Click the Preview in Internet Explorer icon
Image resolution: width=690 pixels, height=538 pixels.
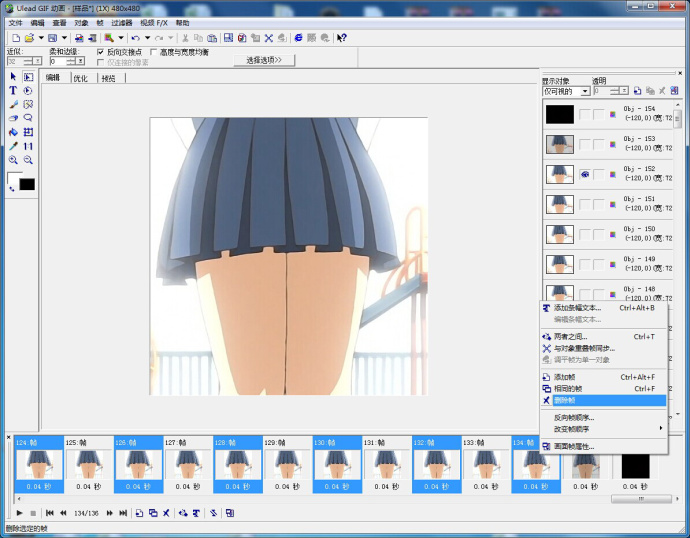click(x=298, y=38)
